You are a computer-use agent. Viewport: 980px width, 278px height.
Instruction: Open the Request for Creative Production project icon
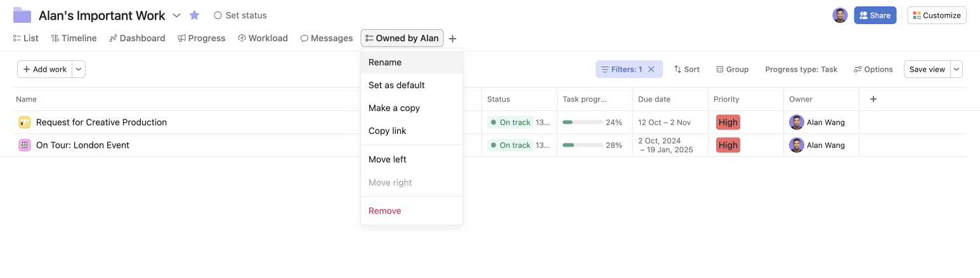(25, 122)
